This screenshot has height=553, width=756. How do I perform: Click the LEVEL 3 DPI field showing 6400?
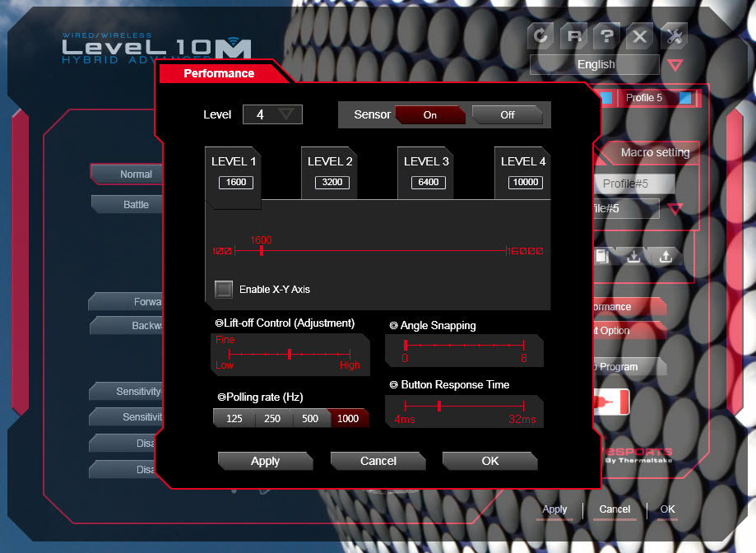click(x=428, y=182)
